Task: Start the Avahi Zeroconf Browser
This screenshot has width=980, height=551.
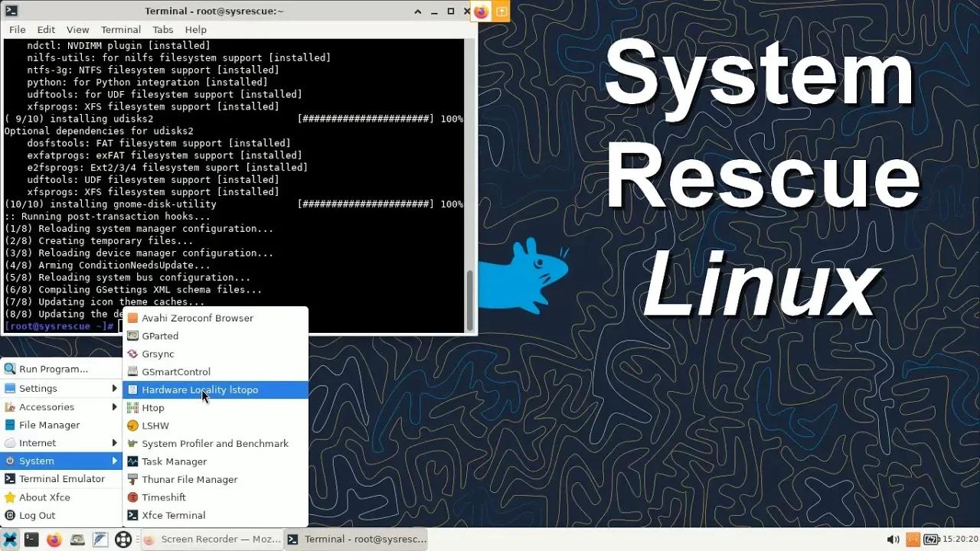Action: click(x=198, y=318)
